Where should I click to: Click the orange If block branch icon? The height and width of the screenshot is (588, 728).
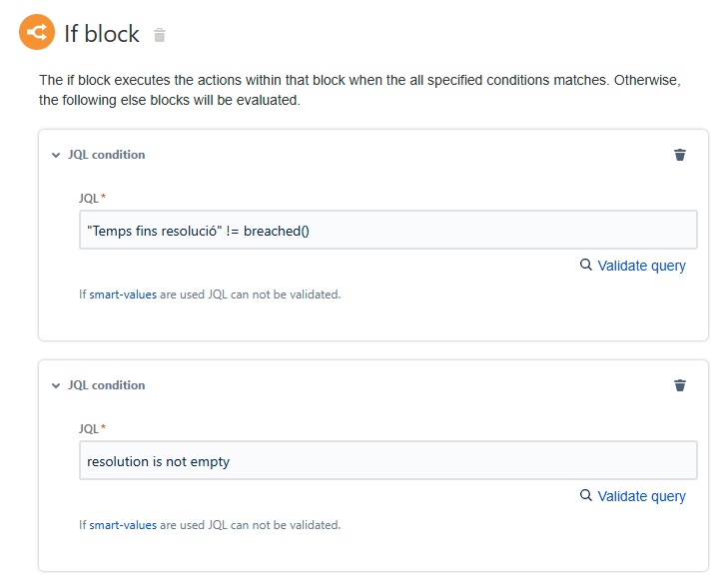[36, 33]
